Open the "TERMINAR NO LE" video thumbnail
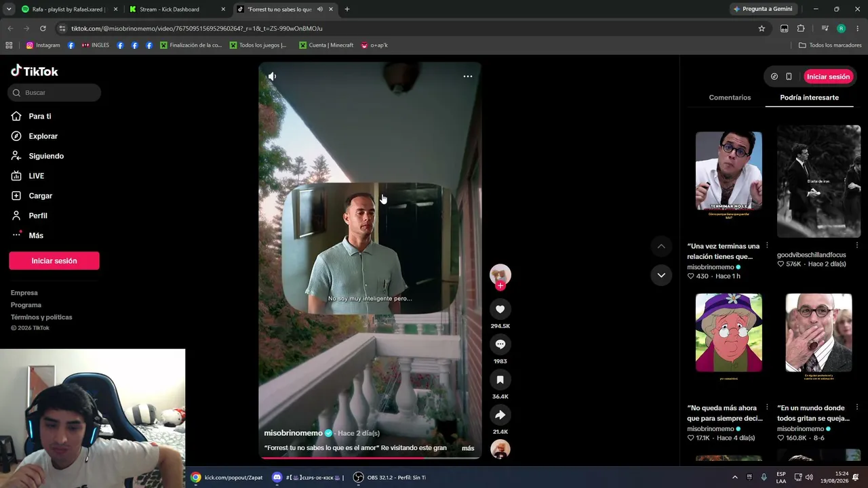This screenshot has height=488, width=868. 729,171
